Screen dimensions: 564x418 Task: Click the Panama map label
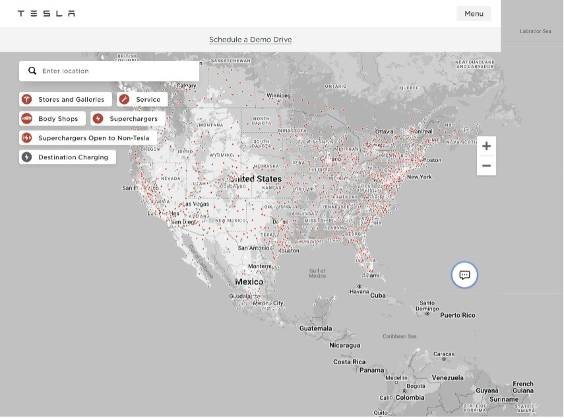pyautogui.click(x=372, y=370)
